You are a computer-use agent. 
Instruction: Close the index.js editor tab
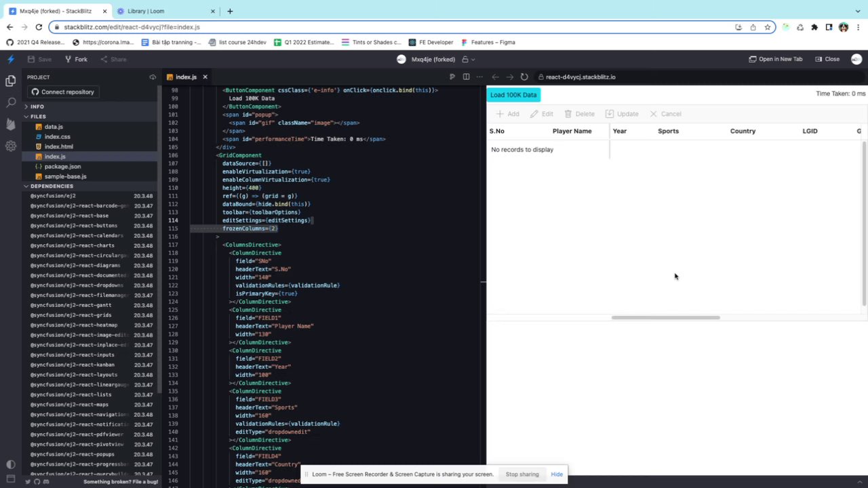pyautogui.click(x=205, y=77)
